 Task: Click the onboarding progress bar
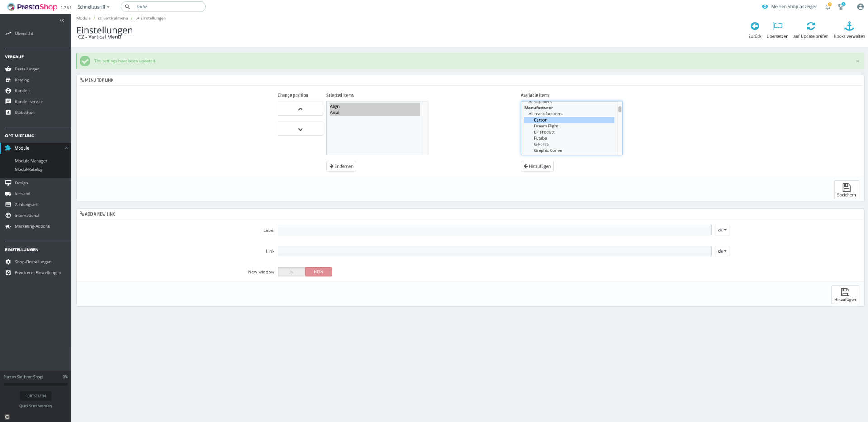coord(35,384)
